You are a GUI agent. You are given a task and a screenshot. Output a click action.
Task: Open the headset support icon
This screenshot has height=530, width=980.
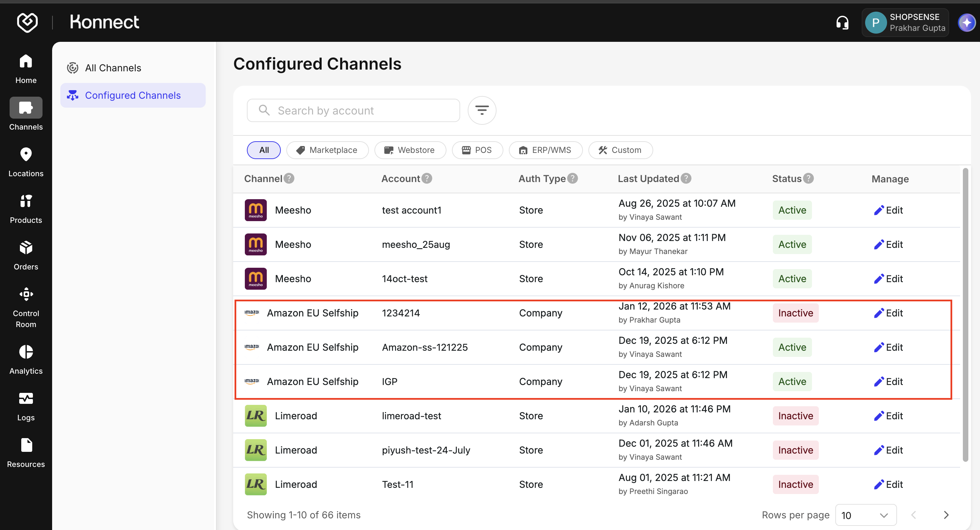point(842,23)
